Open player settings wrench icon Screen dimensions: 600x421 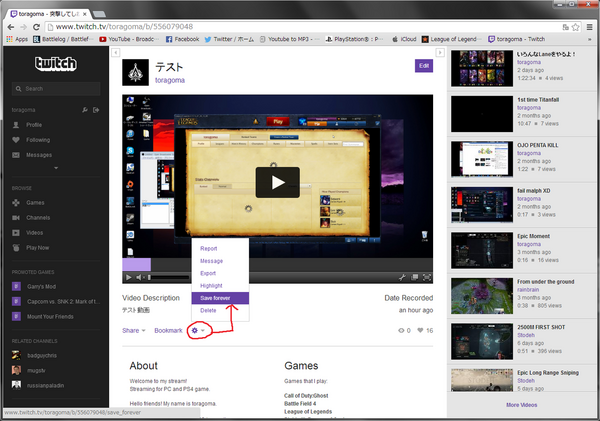tap(402, 277)
